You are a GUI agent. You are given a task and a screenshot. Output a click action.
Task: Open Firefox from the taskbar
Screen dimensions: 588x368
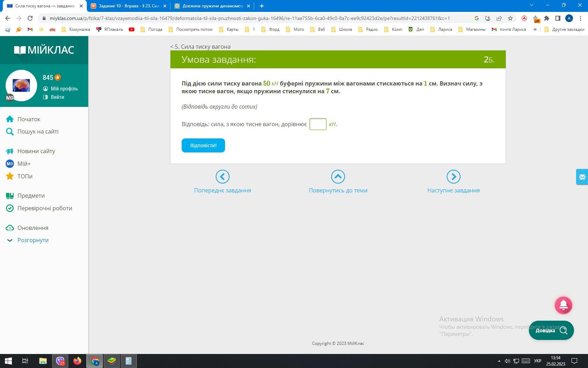pos(77,361)
